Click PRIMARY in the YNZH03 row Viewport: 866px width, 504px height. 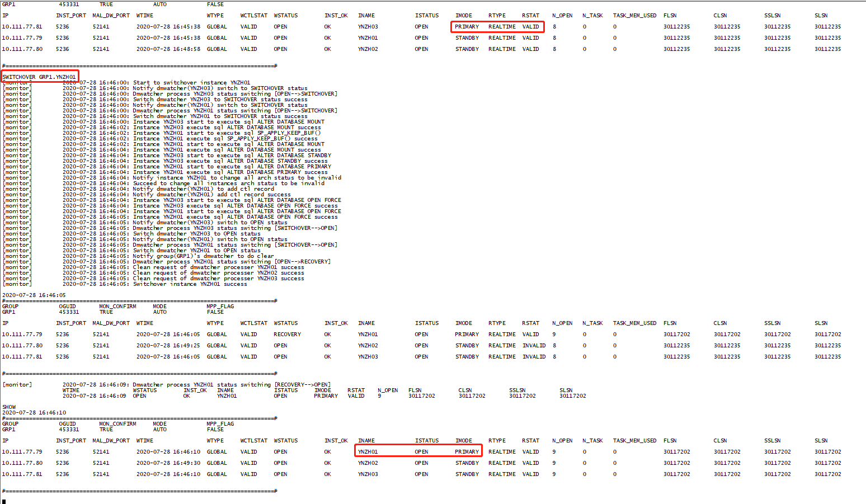pyautogui.click(x=467, y=27)
